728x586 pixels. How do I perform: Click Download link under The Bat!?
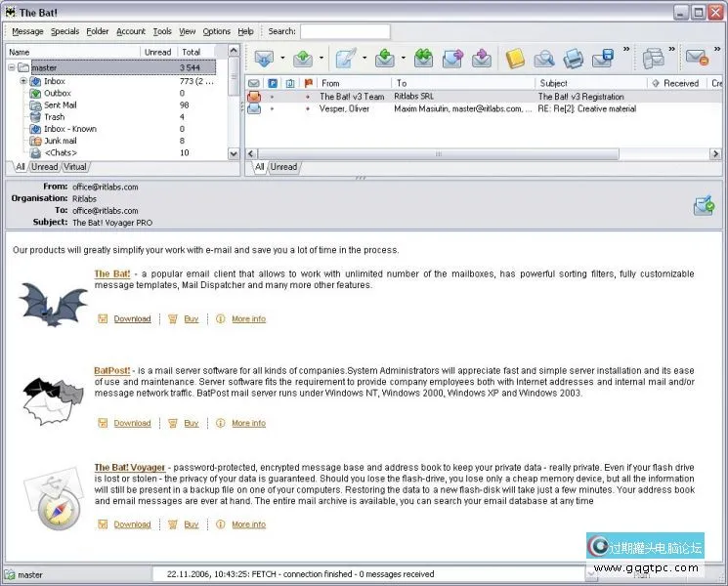click(x=132, y=318)
